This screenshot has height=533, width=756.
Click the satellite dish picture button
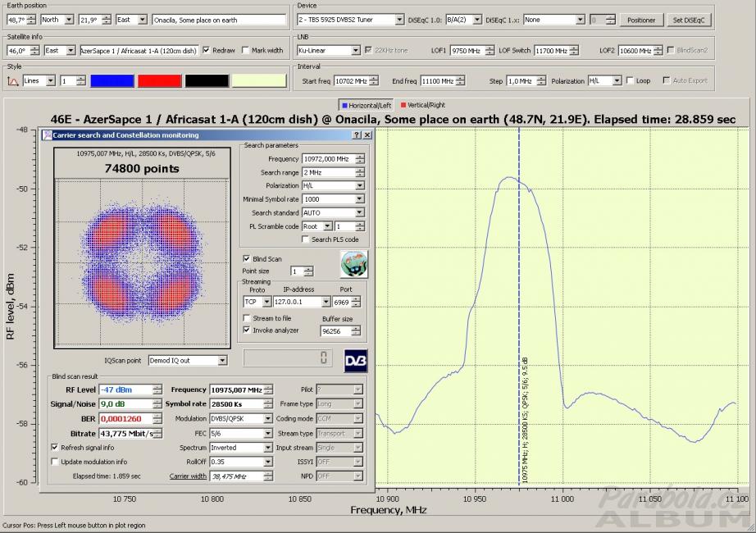click(x=354, y=264)
